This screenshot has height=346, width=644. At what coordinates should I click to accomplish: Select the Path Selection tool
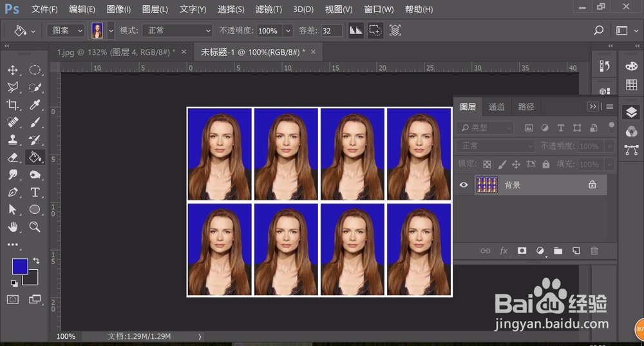click(x=13, y=209)
